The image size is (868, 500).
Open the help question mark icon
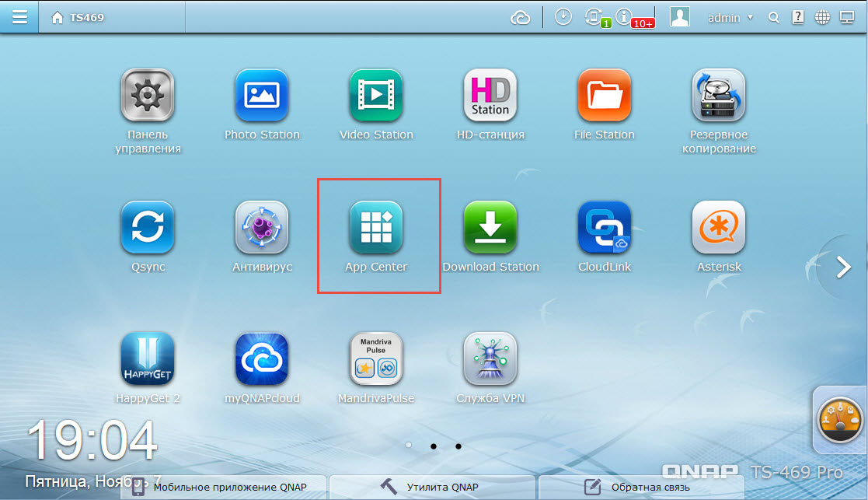[798, 17]
